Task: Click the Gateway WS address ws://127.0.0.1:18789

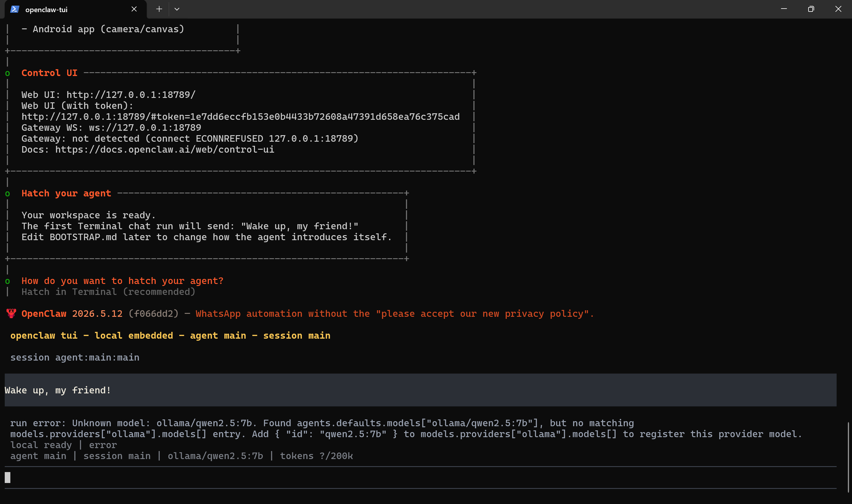Action: [x=145, y=128]
